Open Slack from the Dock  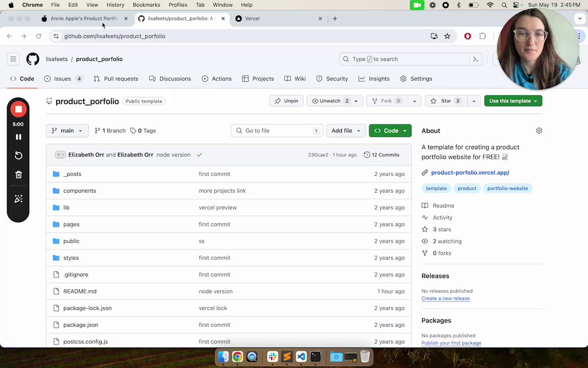273,356
